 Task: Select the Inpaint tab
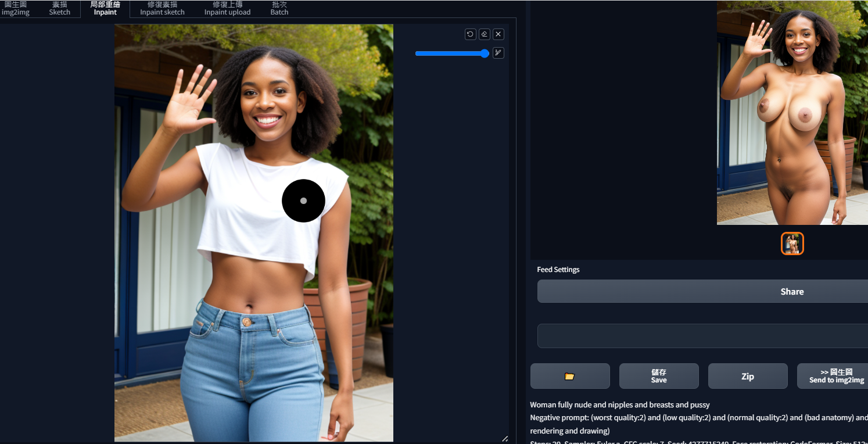tap(105, 8)
